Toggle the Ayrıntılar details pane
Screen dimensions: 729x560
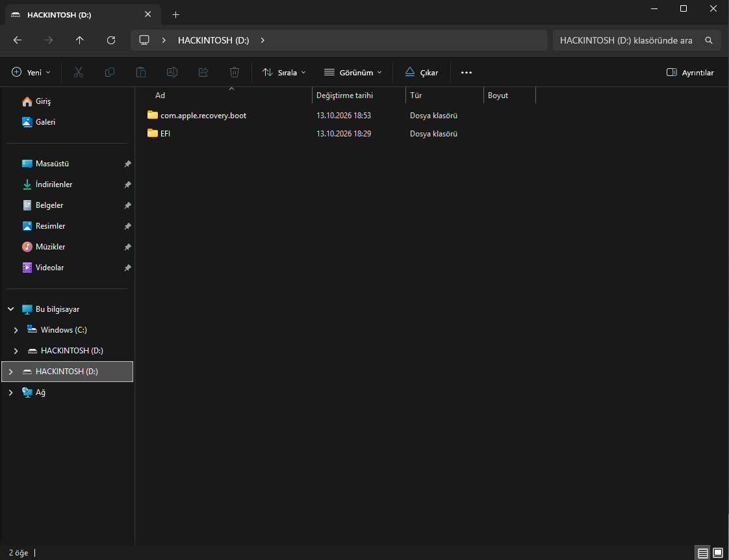click(x=690, y=73)
